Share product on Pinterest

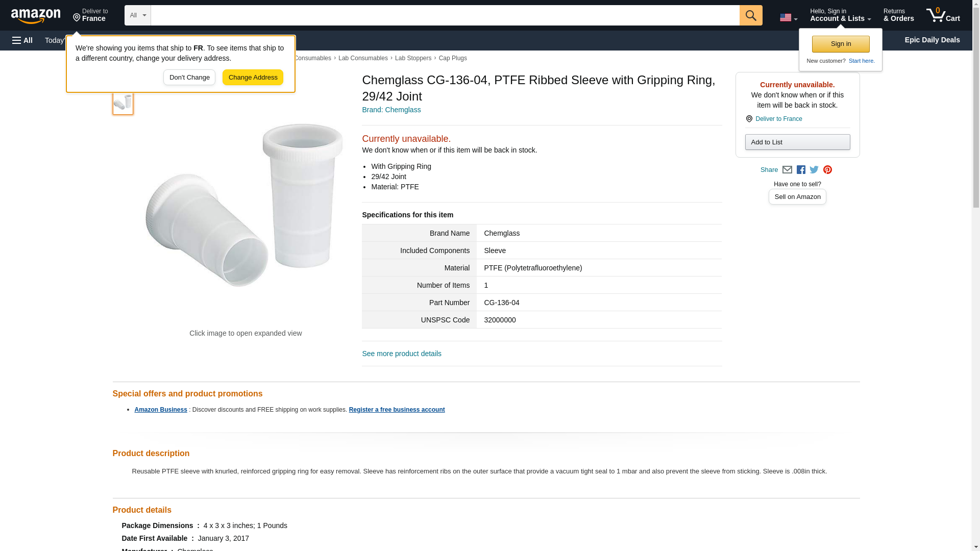click(x=827, y=170)
